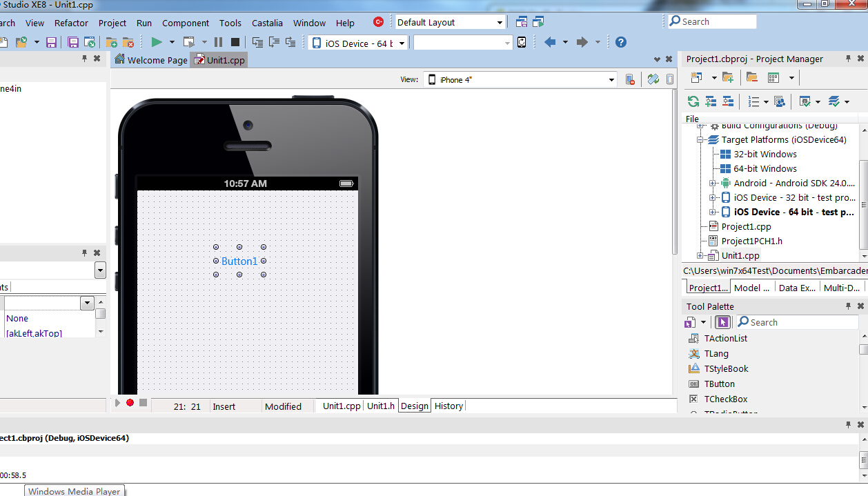Expand the Unit1.cpp tree node
868x496 pixels.
coord(700,255)
